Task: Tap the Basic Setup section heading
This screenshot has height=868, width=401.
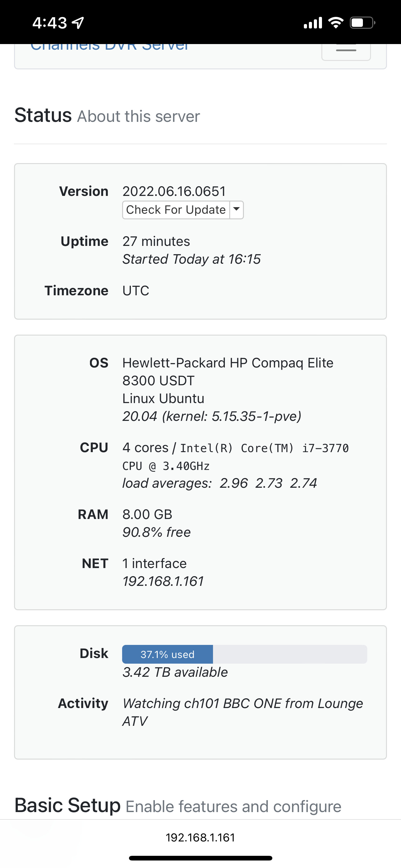Action: tap(67, 805)
